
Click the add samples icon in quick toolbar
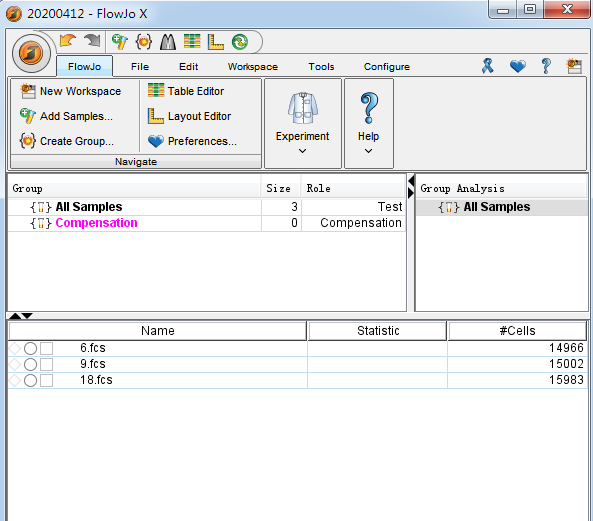pyautogui.click(x=120, y=42)
